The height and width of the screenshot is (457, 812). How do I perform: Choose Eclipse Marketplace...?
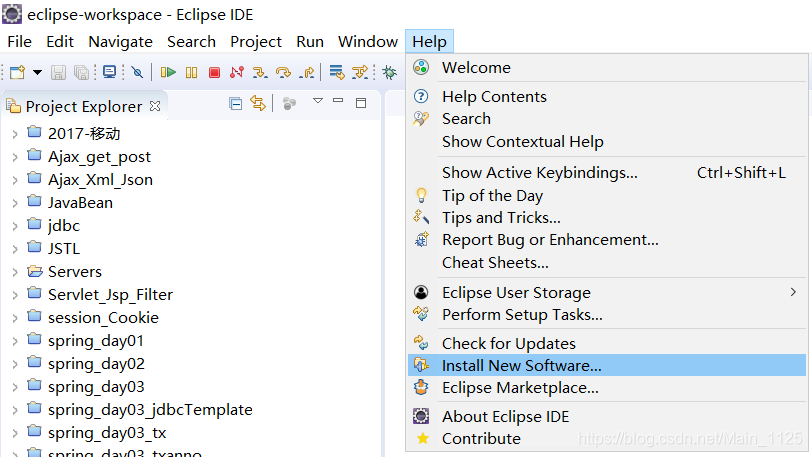click(x=607, y=388)
